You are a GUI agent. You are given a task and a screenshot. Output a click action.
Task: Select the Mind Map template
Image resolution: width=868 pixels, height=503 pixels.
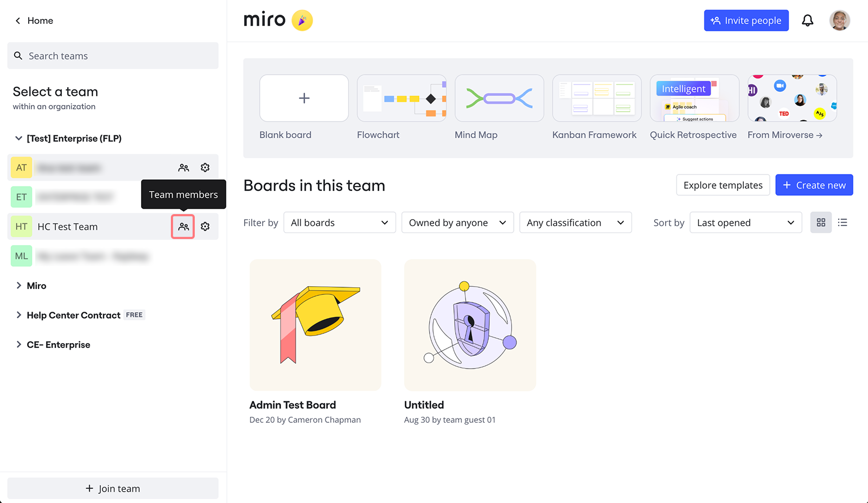[x=499, y=98]
